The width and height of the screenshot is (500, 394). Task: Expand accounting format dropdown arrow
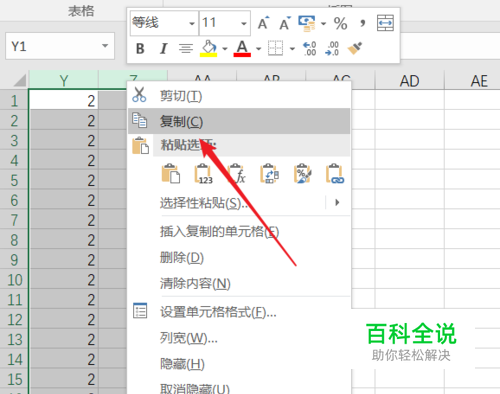[x=323, y=24]
